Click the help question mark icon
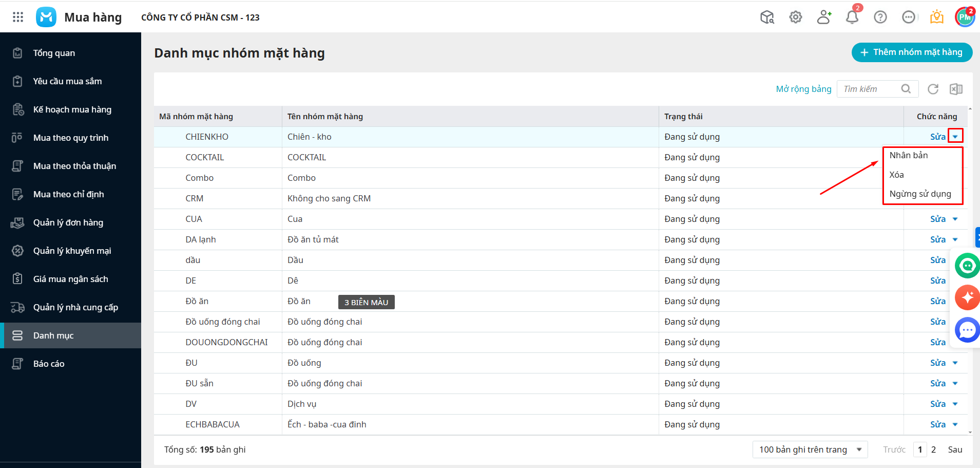Image resolution: width=980 pixels, height=468 pixels. [x=880, y=17]
